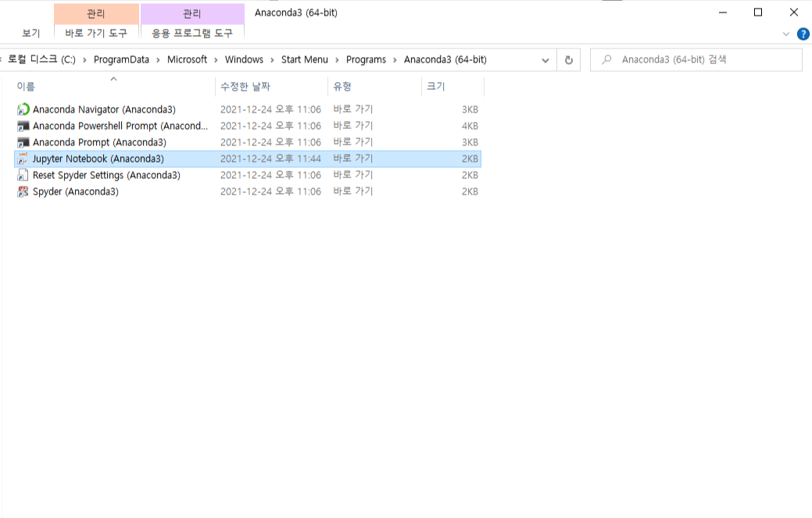Image resolution: width=812 pixels, height=518 pixels.
Task: Select Anaconda Prompt (Anaconda3) file name
Action: [99, 142]
